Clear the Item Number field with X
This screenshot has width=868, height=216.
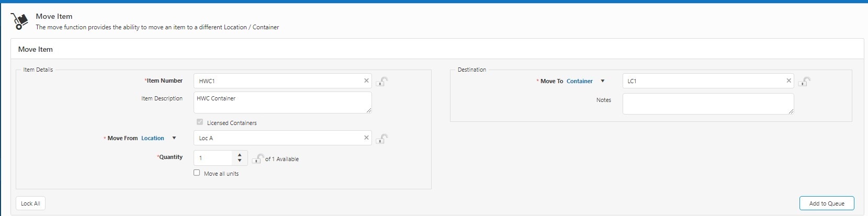coord(366,81)
